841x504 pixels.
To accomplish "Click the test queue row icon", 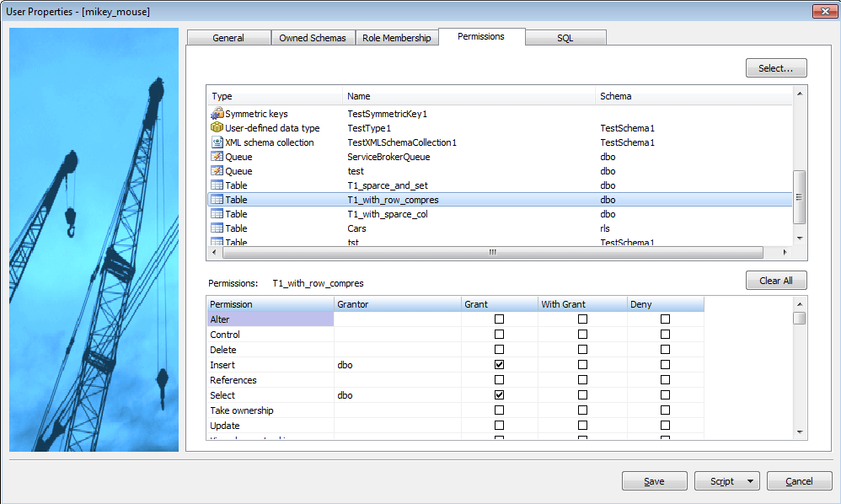I will (217, 171).
